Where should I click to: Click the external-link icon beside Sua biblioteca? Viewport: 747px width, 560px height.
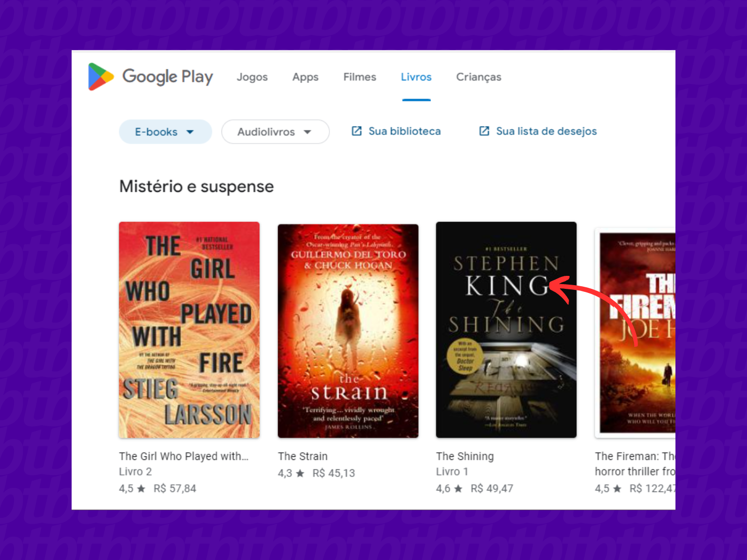(x=357, y=131)
